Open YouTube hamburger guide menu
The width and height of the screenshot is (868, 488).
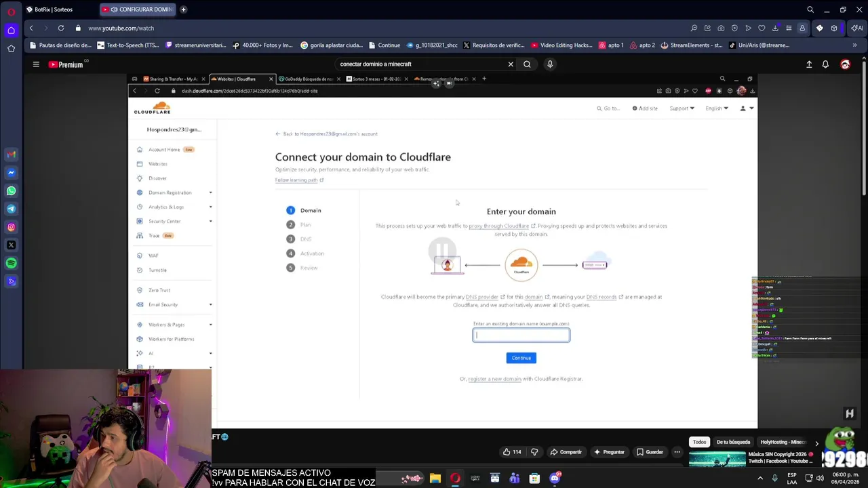[x=36, y=64]
